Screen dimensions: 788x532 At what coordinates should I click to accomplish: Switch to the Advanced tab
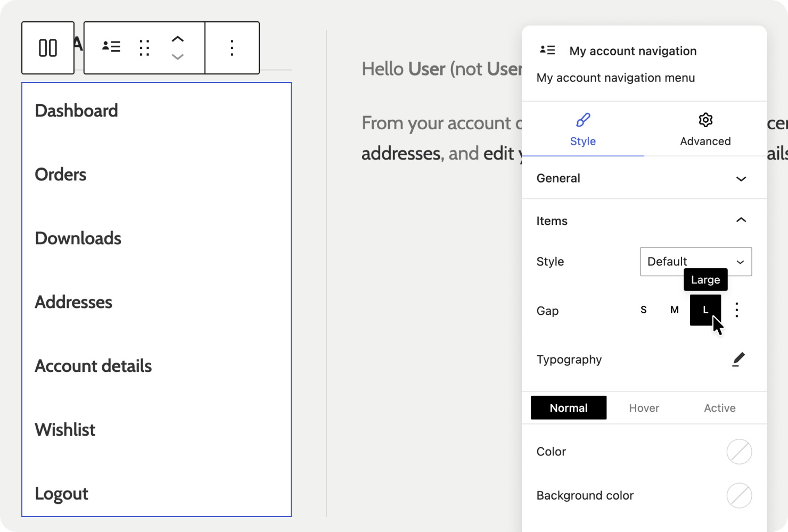point(705,129)
